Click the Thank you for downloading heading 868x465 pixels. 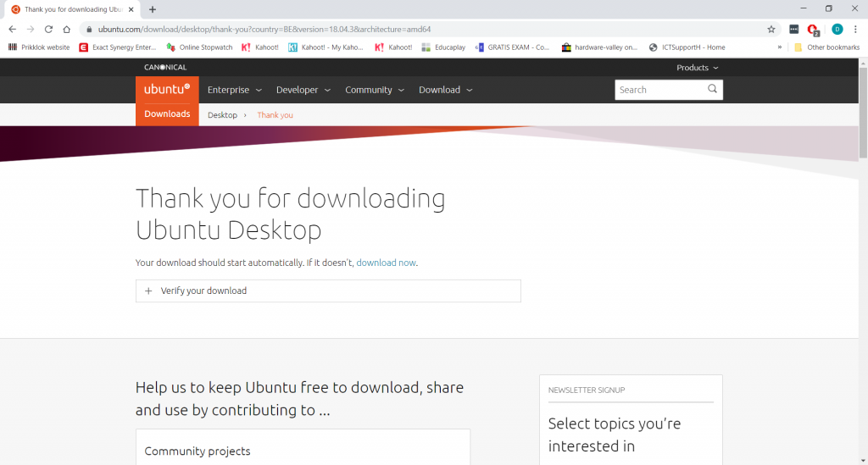click(291, 214)
